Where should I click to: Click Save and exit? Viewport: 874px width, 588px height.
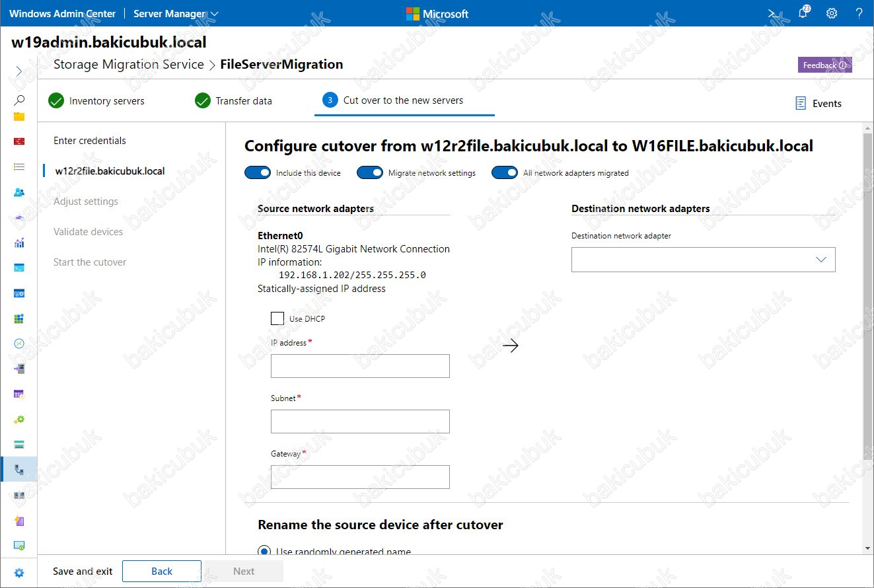(x=83, y=571)
